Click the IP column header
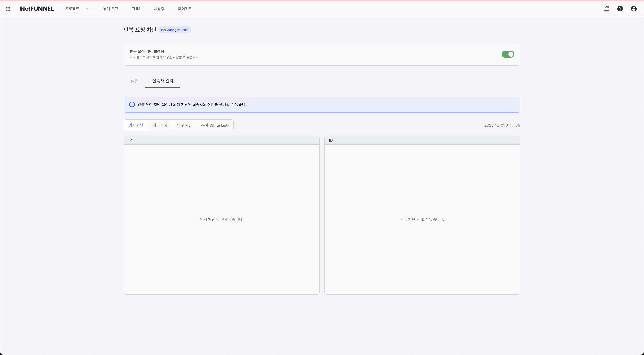 click(130, 140)
